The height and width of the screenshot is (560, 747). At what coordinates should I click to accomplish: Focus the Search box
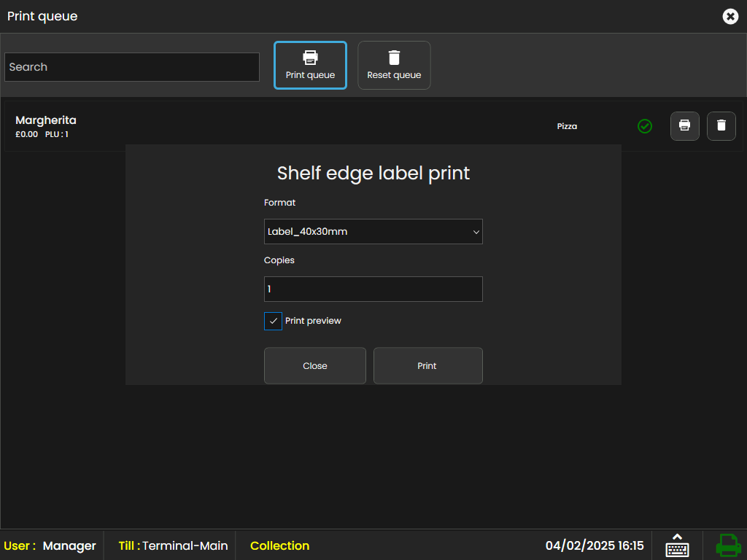pos(132,67)
